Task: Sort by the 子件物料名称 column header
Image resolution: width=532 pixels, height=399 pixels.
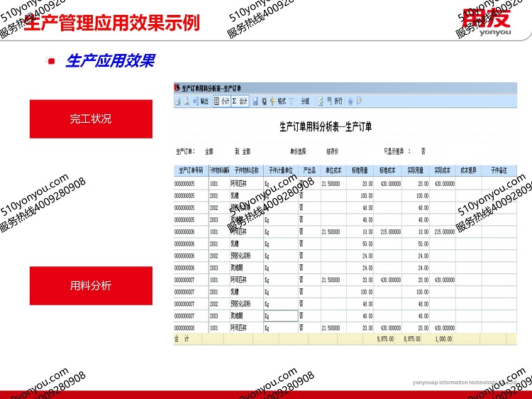Action: (x=246, y=170)
